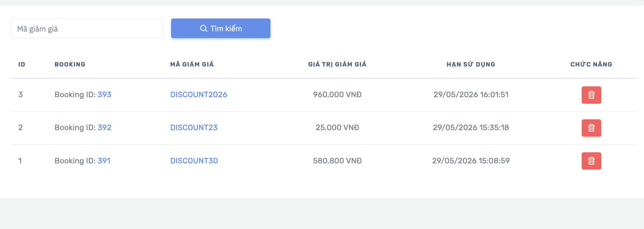Click the BOOKING column header
The width and height of the screenshot is (644, 229).
pyautogui.click(x=70, y=64)
